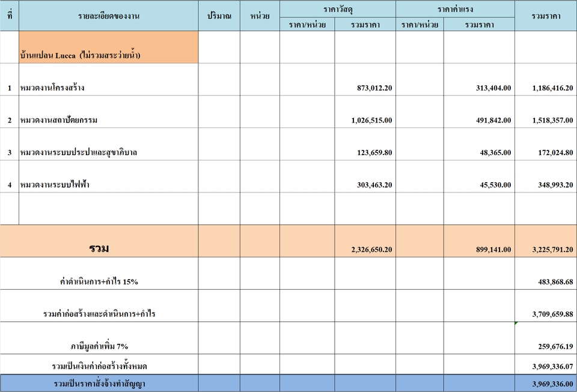Select the bold 'รวม' summary label

[99, 248]
